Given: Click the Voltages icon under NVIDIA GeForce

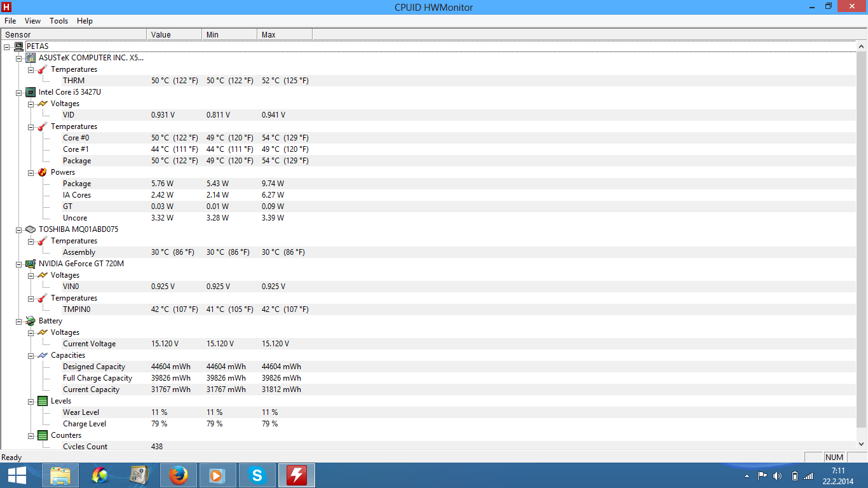Looking at the screenshot, I should click(43, 275).
